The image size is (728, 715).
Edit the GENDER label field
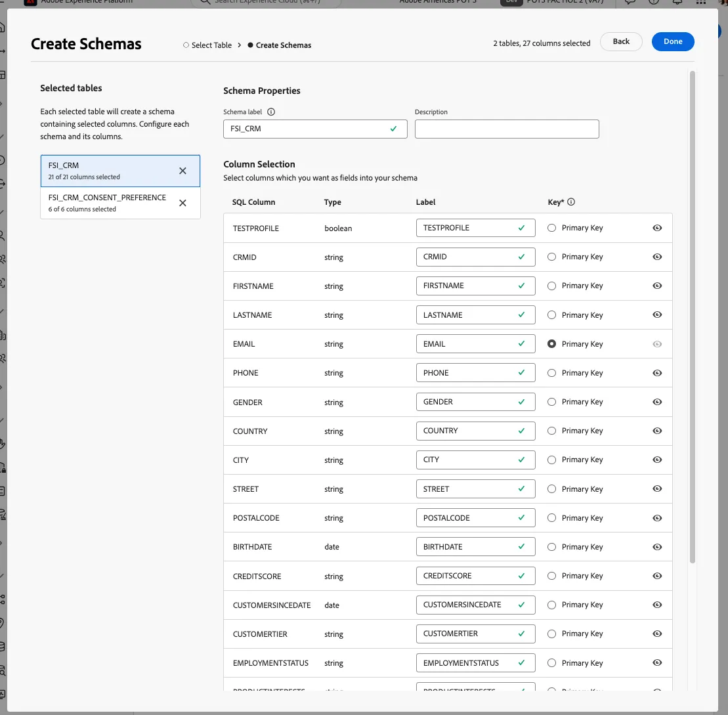point(475,402)
